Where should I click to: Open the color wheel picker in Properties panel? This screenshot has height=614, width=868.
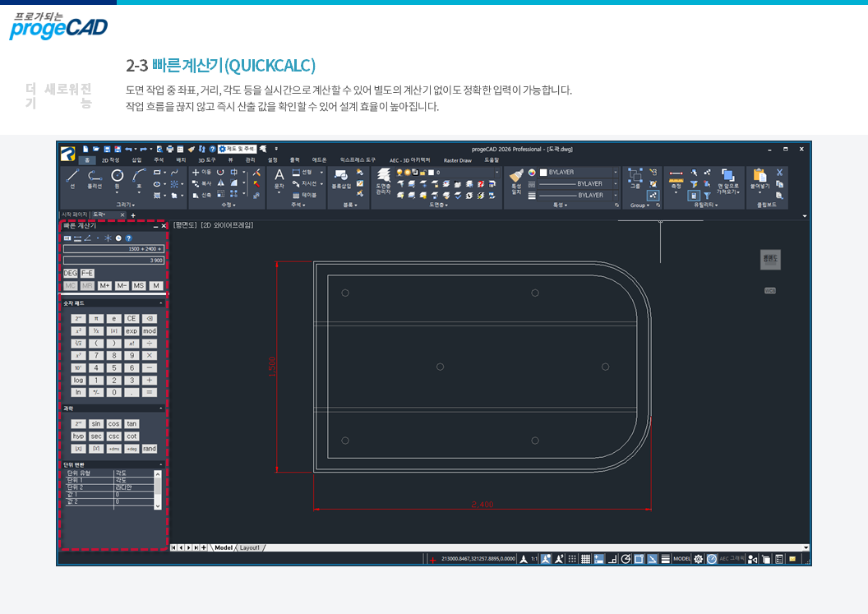coord(532,172)
